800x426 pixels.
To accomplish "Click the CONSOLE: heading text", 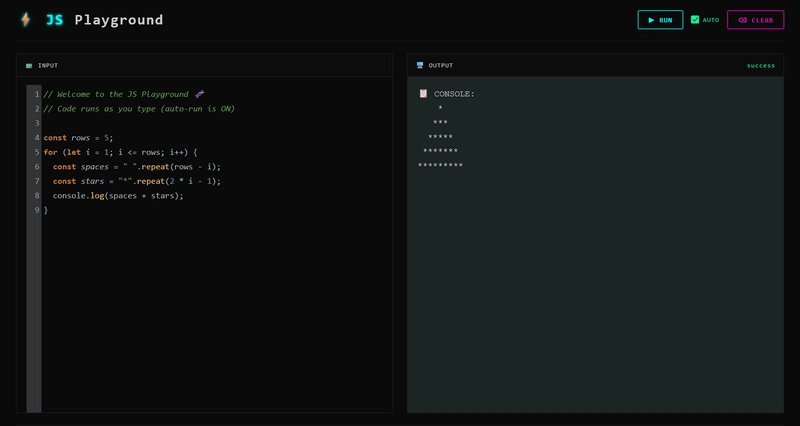I will coord(454,94).
